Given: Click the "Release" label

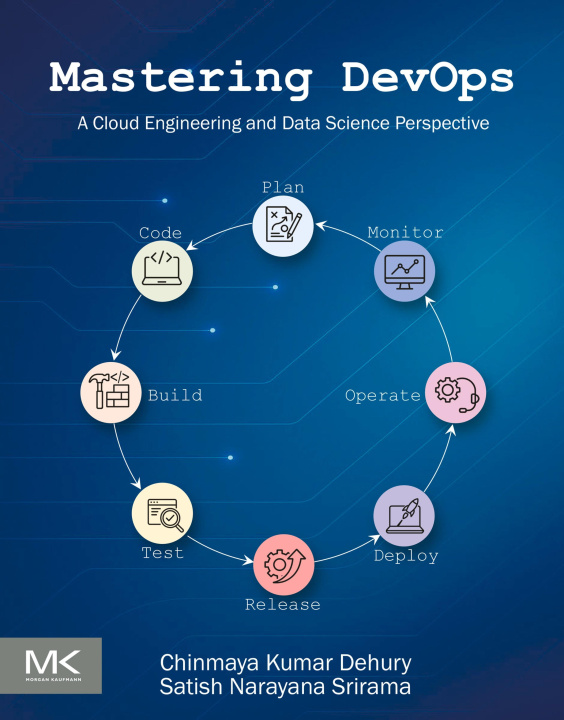Looking at the screenshot, I should [x=283, y=604].
